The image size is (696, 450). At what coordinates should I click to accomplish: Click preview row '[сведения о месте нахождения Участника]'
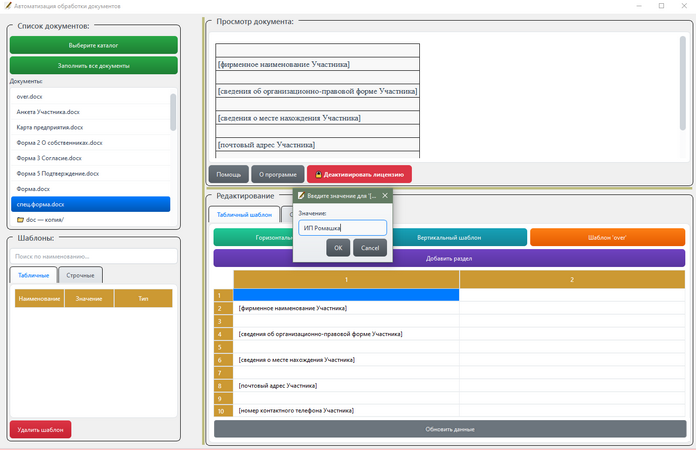(x=317, y=118)
